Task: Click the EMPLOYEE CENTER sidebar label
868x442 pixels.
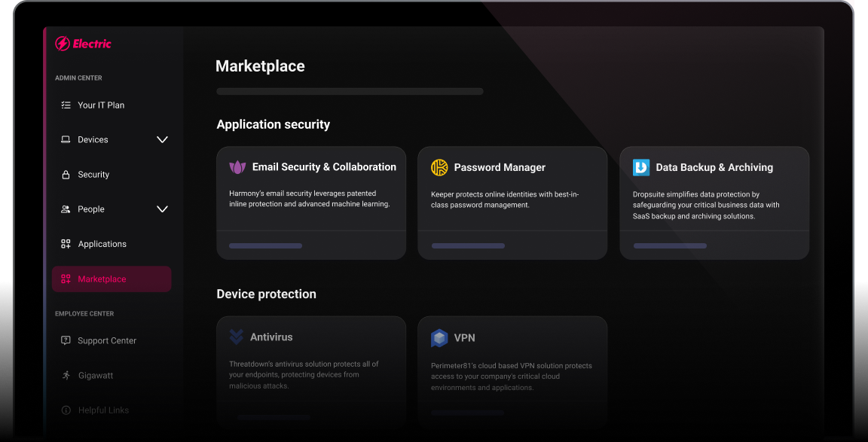Action: point(84,314)
